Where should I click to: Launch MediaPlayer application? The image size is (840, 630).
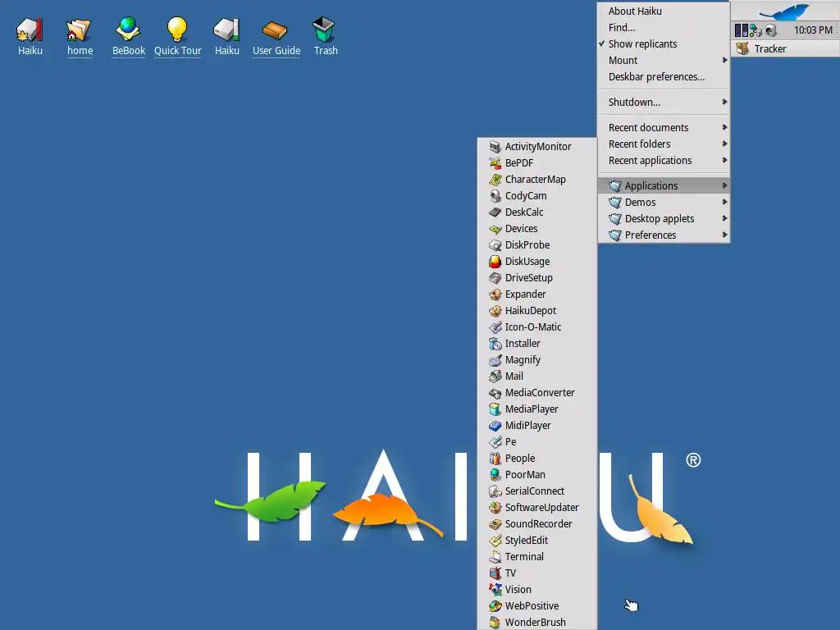(x=536, y=409)
